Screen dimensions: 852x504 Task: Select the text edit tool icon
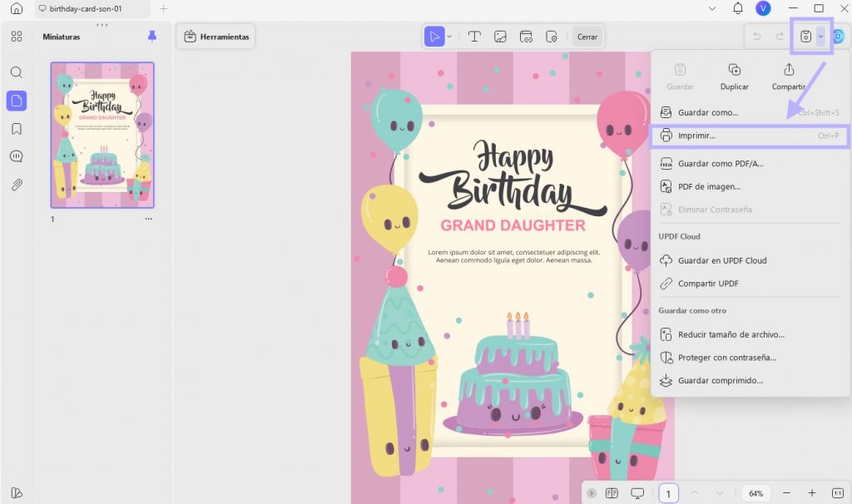point(474,37)
